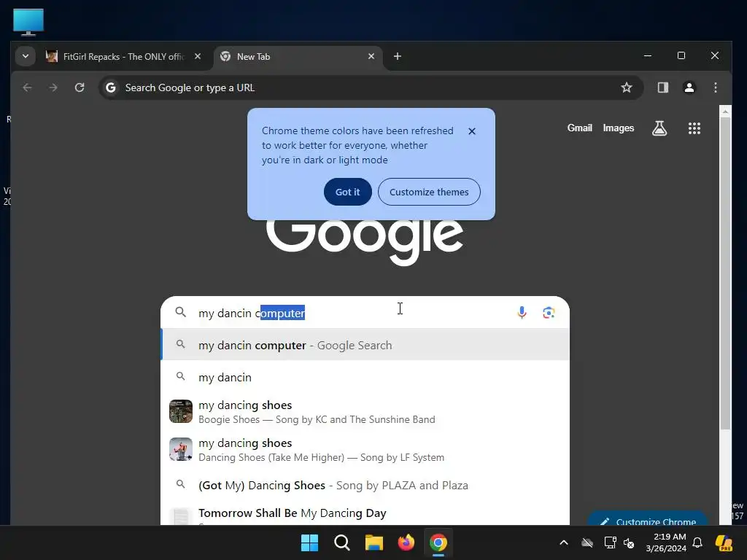Click the Copilot preview icon
Screen dimensions: 747x560
[724, 542]
